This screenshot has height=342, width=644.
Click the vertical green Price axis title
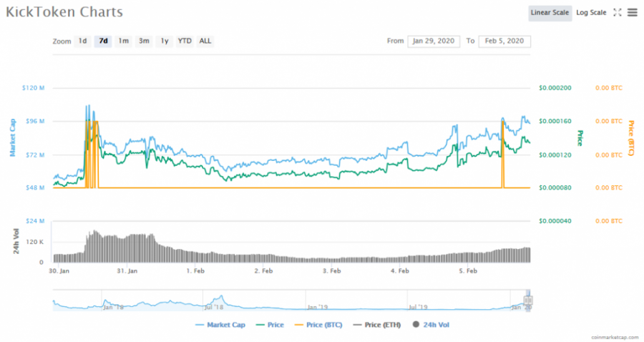pyautogui.click(x=580, y=138)
